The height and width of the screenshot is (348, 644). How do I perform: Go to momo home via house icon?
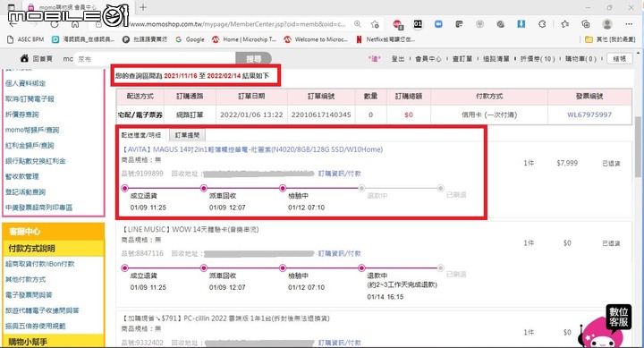coord(25,58)
